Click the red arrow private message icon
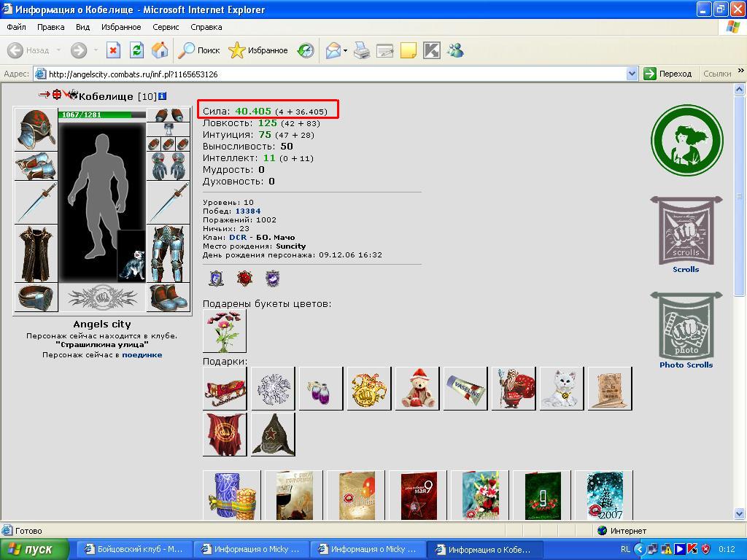 (44, 96)
